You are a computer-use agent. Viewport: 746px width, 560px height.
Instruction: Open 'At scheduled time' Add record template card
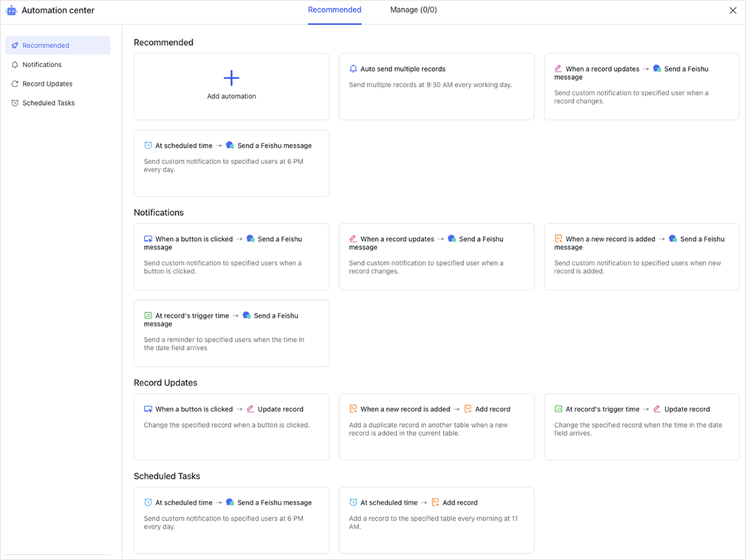(436, 520)
